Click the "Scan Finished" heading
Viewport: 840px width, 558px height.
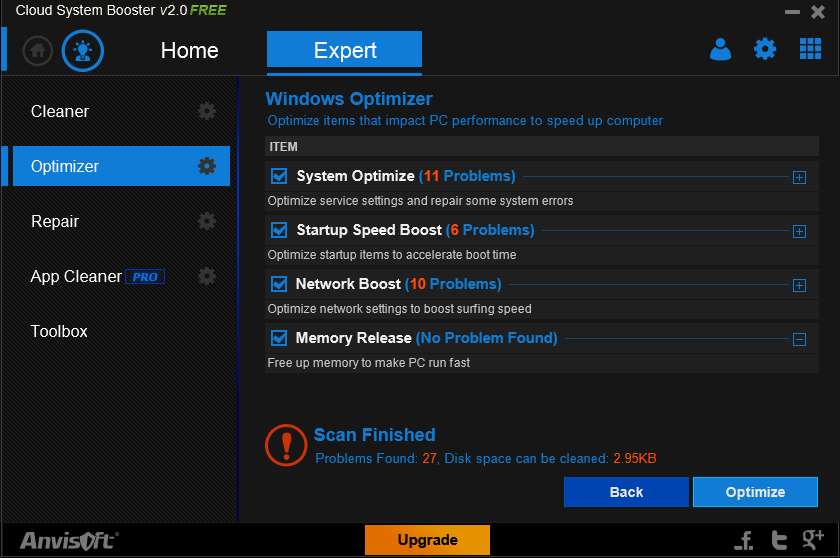[374, 435]
